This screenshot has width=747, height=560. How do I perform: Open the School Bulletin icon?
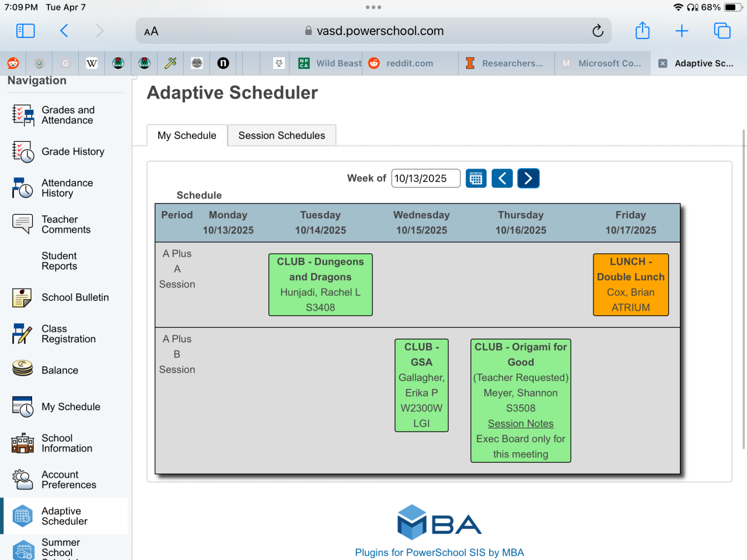coord(22,297)
